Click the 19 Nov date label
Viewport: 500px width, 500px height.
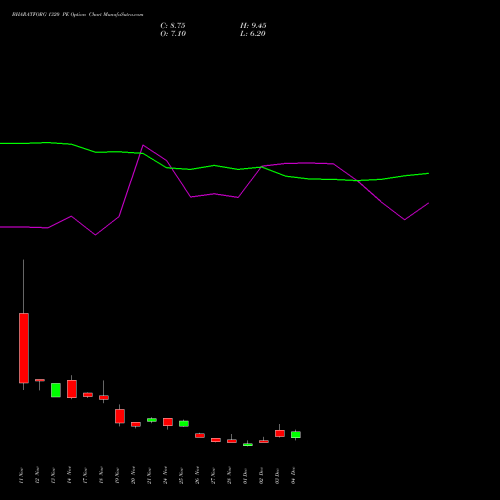pyautogui.click(x=117, y=475)
